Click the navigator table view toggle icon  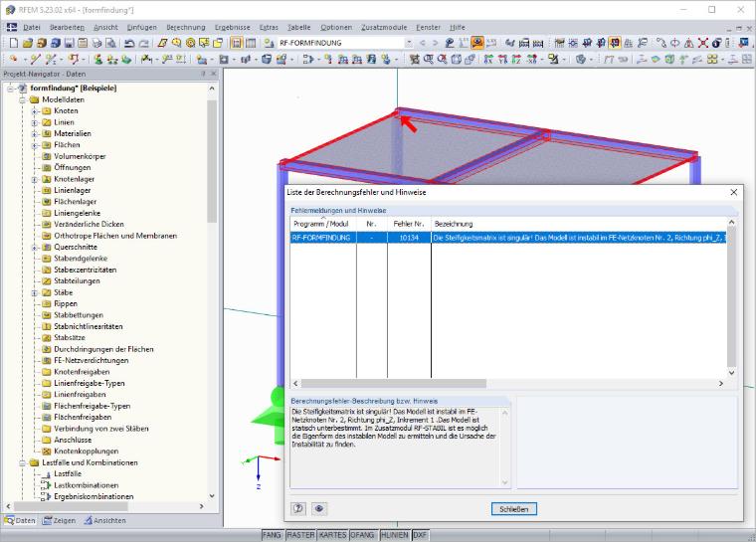click(251, 43)
